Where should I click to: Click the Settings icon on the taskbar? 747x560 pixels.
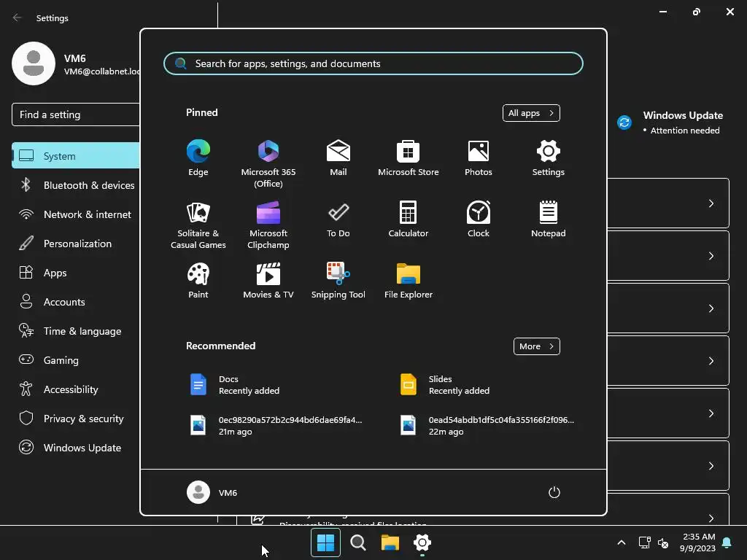click(422, 542)
